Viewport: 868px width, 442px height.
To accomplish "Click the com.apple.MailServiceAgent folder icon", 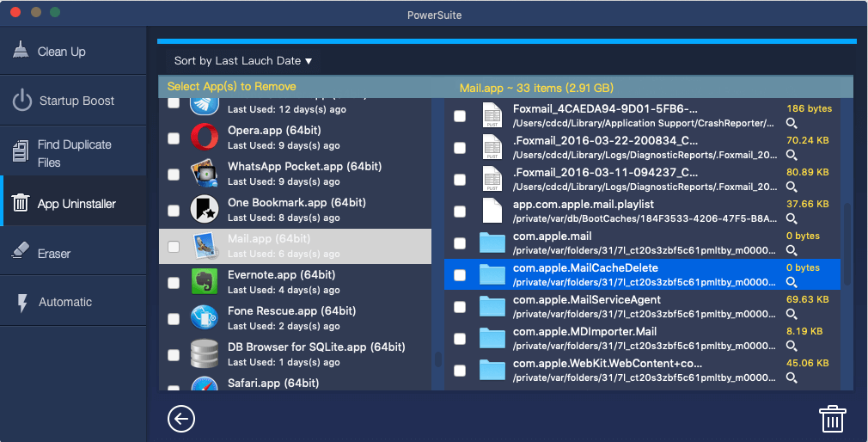I will click(492, 307).
